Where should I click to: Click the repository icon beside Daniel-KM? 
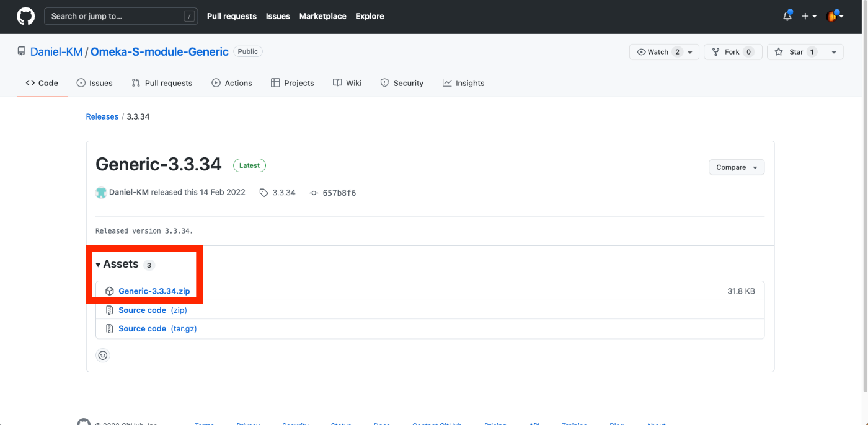click(x=21, y=52)
